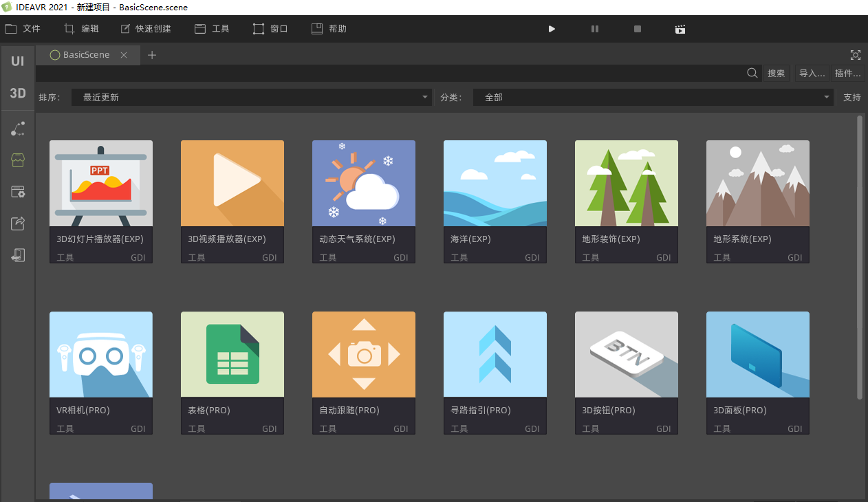Click the 搜索 button
Viewport: 868px width, 502px height.
[x=776, y=74]
